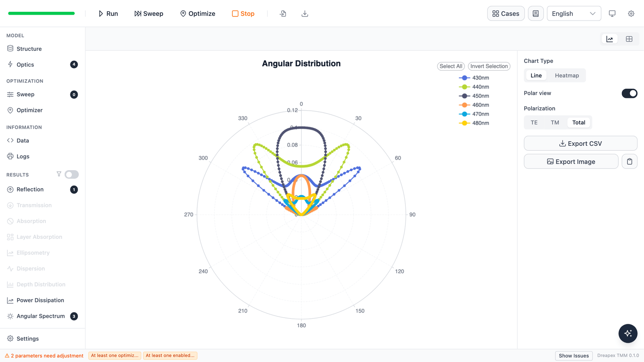
Task: Open the Cases selector
Action: tap(506, 13)
